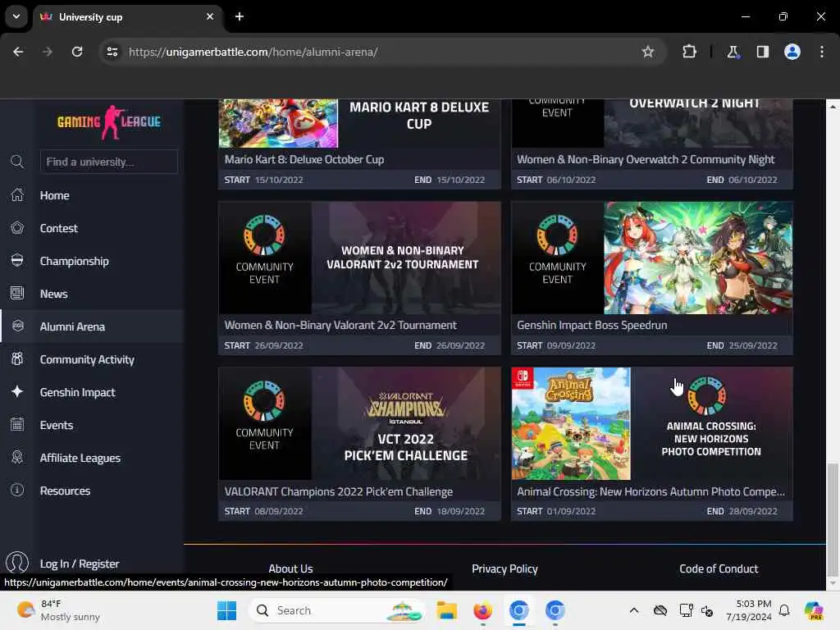Click the taskbar Search box

point(337,610)
